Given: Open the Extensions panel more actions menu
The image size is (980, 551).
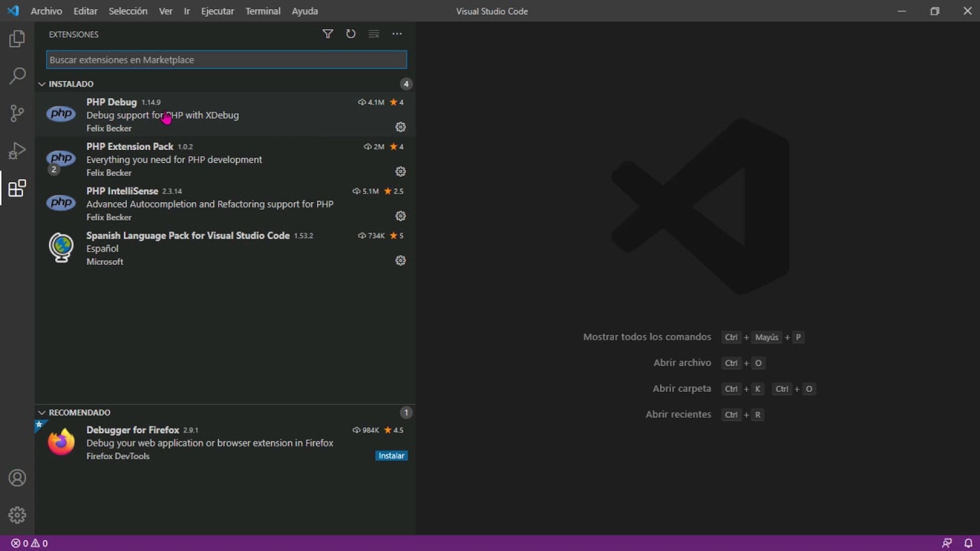Looking at the screenshot, I should coord(397,34).
